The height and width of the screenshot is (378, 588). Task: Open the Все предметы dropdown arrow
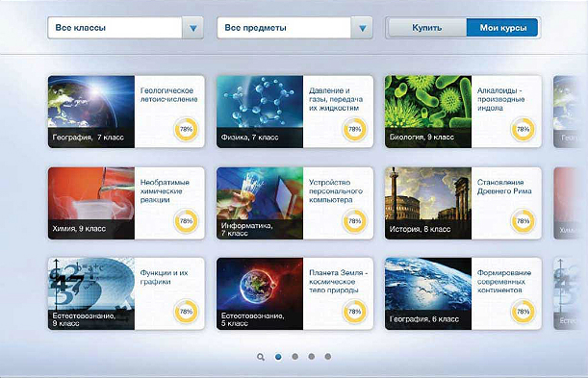coord(362,28)
